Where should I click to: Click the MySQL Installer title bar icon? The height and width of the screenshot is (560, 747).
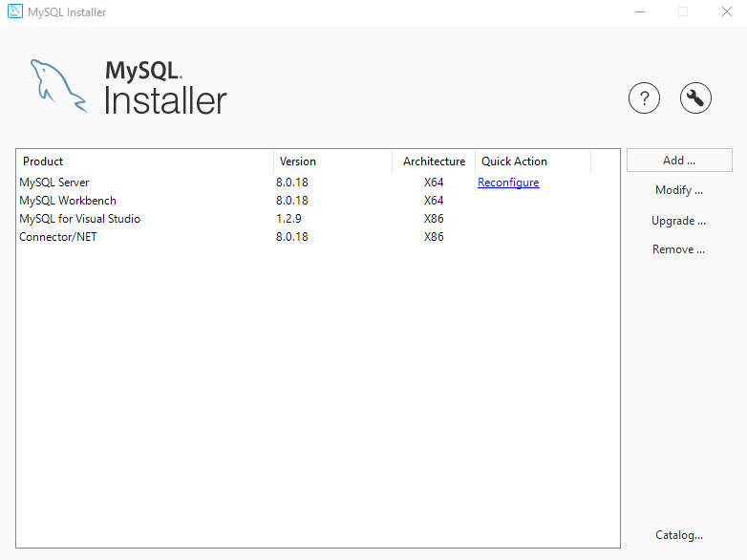pyautogui.click(x=14, y=12)
